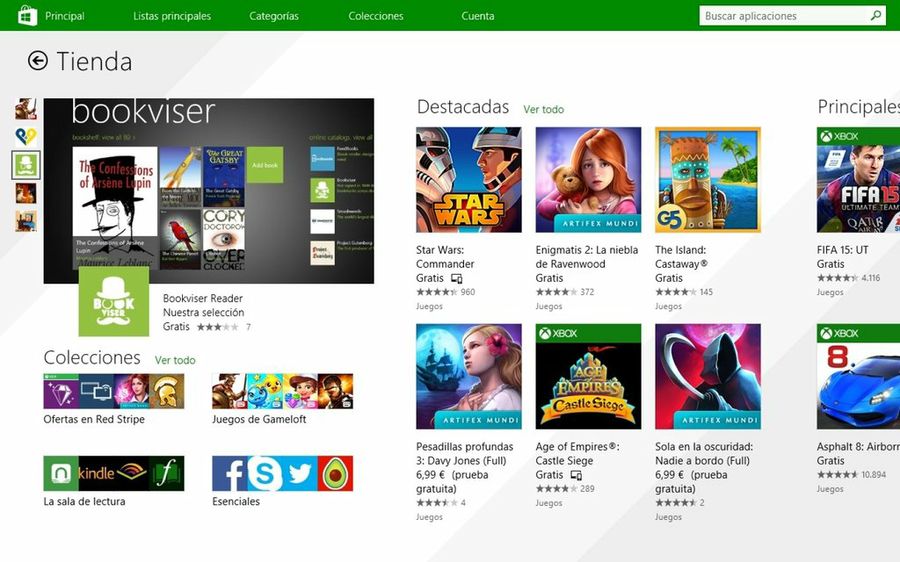Open the Colecciones menu in top bar
The width and height of the screenshot is (900, 562).
tap(376, 16)
